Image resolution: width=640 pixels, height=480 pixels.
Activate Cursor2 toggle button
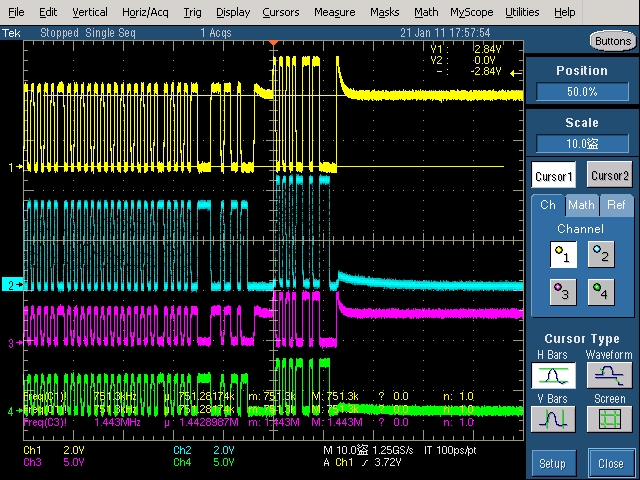pos(610,174)
